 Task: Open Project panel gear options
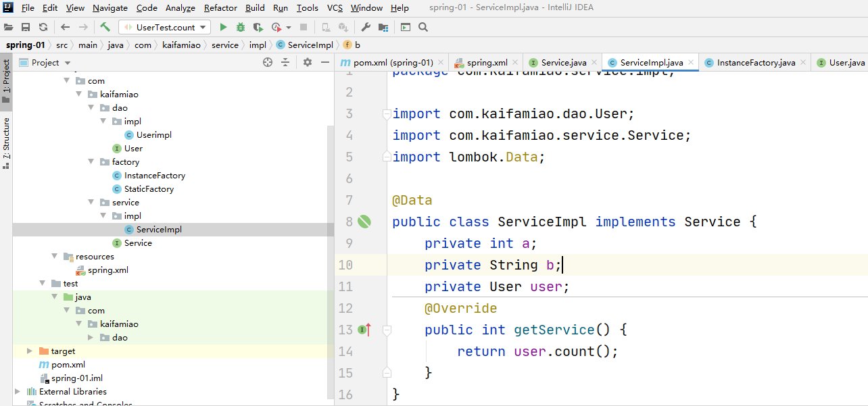[308, 62]
